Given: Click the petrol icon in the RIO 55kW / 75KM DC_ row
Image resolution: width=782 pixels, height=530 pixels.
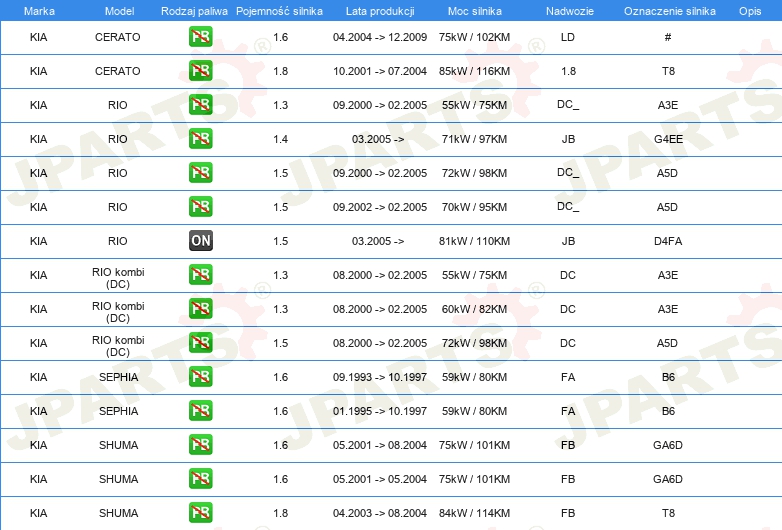Looking at the screenshot, I should [200, 105].
